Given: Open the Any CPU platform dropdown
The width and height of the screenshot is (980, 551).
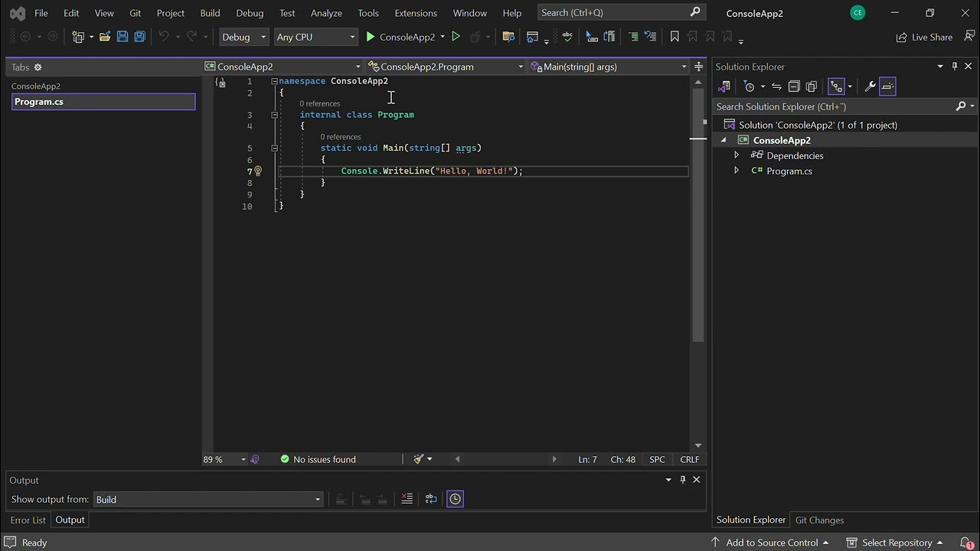Looking at the screenshot, I should (315, 37).
